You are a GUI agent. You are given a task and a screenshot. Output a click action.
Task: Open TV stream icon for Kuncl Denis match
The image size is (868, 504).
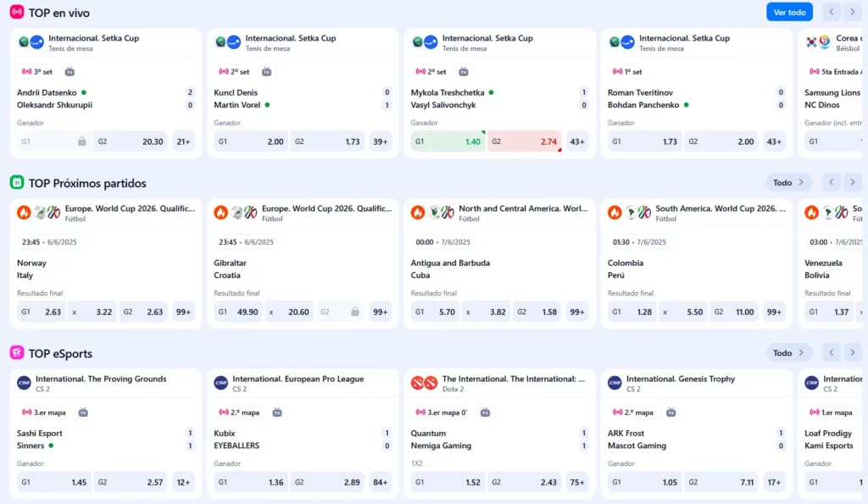click(x=267, y=72)
